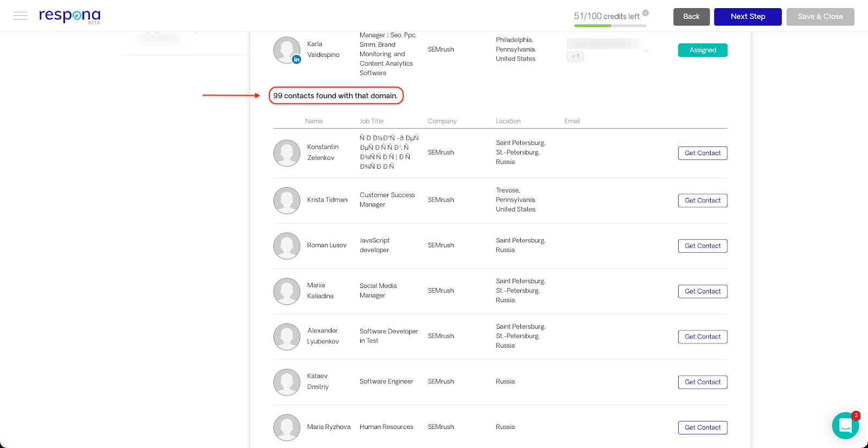Click the Name column header
Screen dimensions: 868x448
314,121
